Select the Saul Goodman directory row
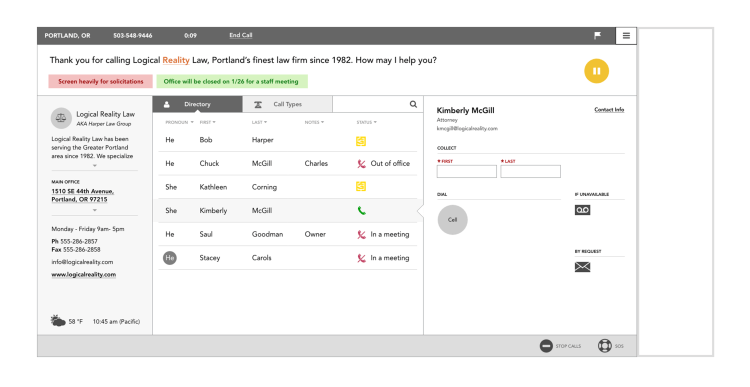This screenshot has height=387, width=750. pyautogui.click(x=287, y=234)
